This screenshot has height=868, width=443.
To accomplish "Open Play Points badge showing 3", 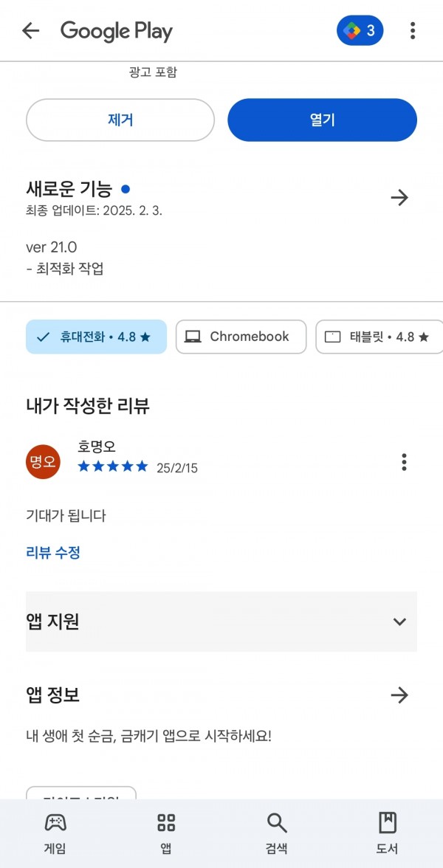I will point(360,30).
